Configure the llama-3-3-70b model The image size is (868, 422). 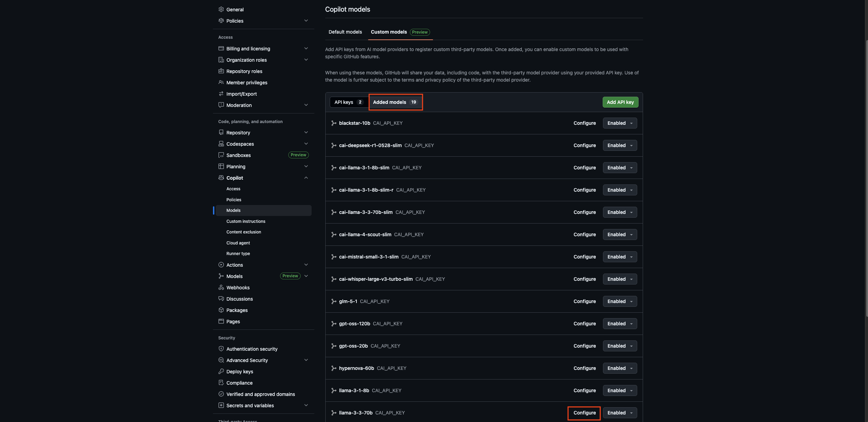coord(584,413)
